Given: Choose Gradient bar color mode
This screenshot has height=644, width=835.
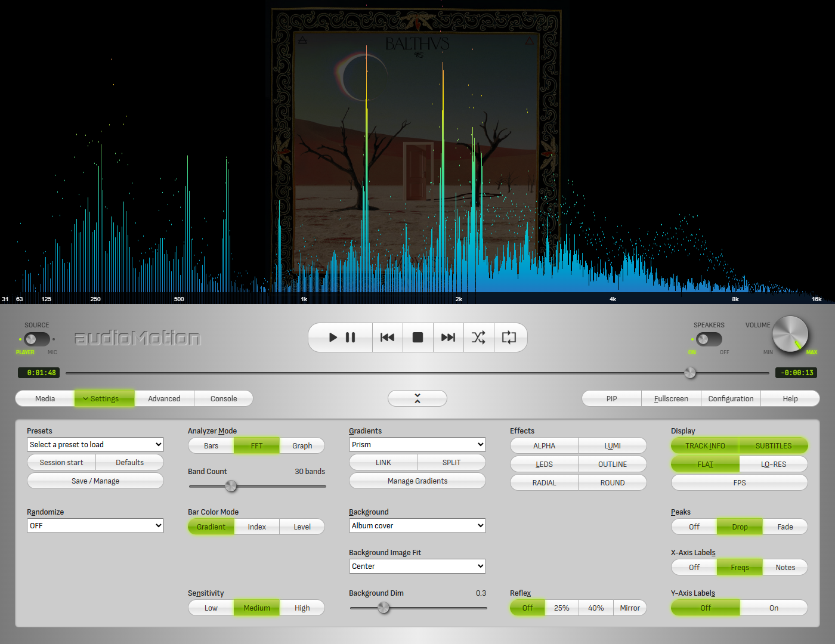Looking at the screenshot, I should point(211,527).
